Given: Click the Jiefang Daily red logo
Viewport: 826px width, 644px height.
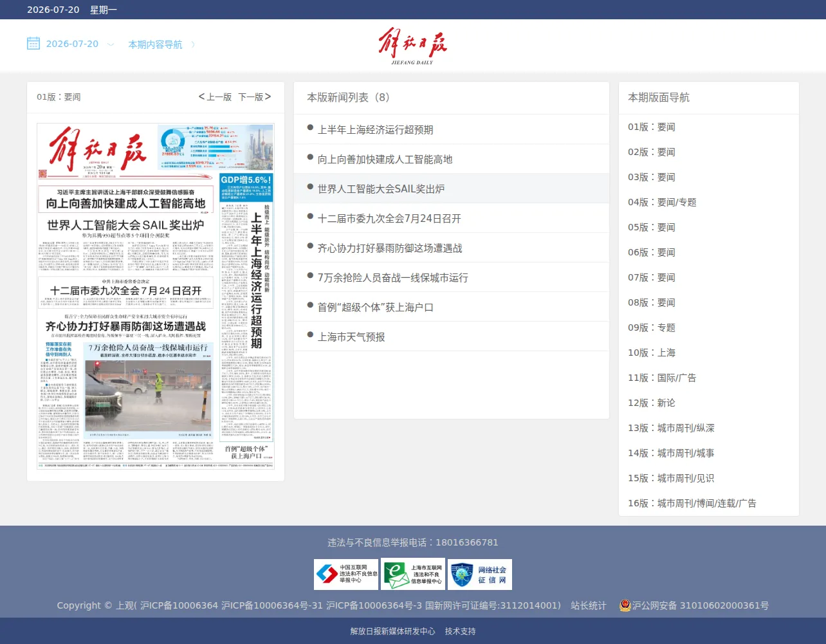Looking at the screenshot, I should click(x=412, y=46).
